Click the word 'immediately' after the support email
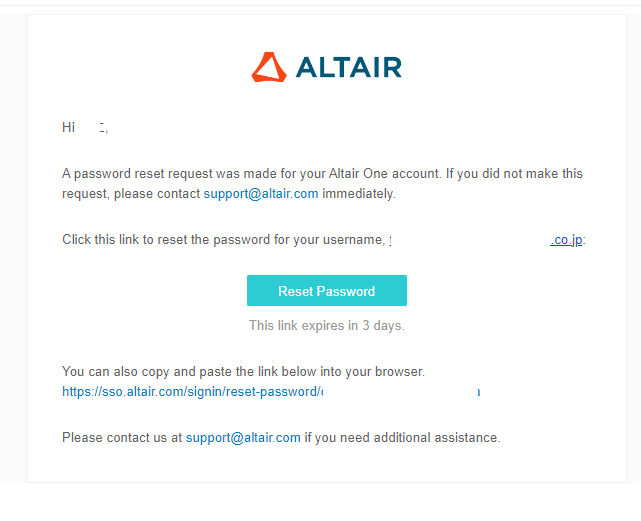This screenshot has width=641, height=521. tap(359, 193)
